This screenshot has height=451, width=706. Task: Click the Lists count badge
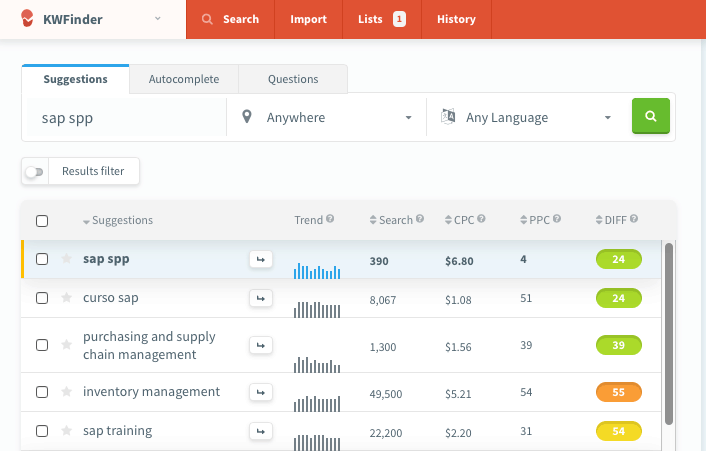[x=399, y=19]
